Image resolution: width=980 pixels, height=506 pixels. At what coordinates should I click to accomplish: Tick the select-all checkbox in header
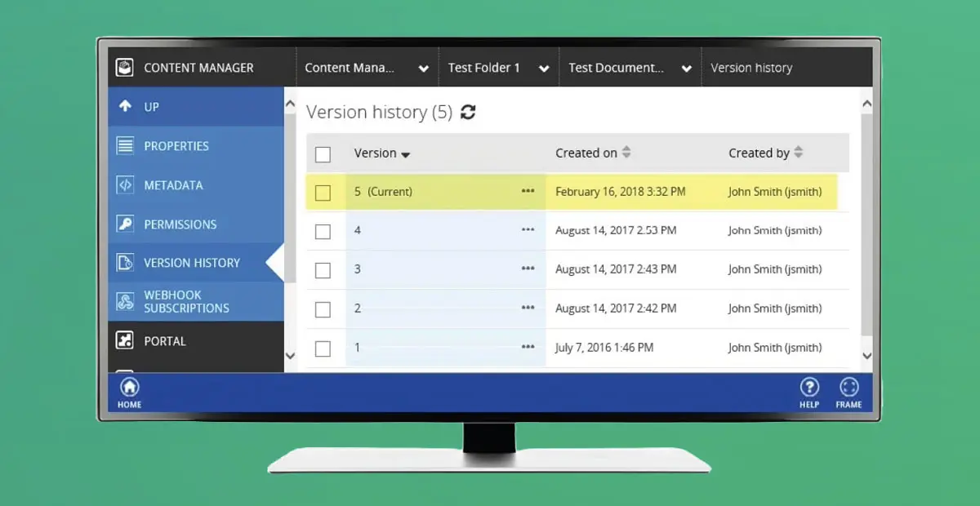click(x=323, y=153)
